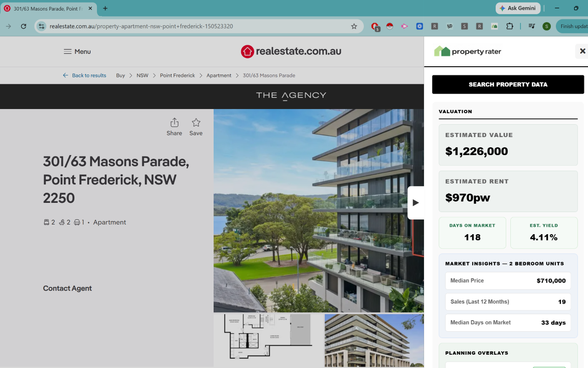Click the property address heading
Image resolution: width=588 pixels, height=368 pixels.
pos(116,180)
